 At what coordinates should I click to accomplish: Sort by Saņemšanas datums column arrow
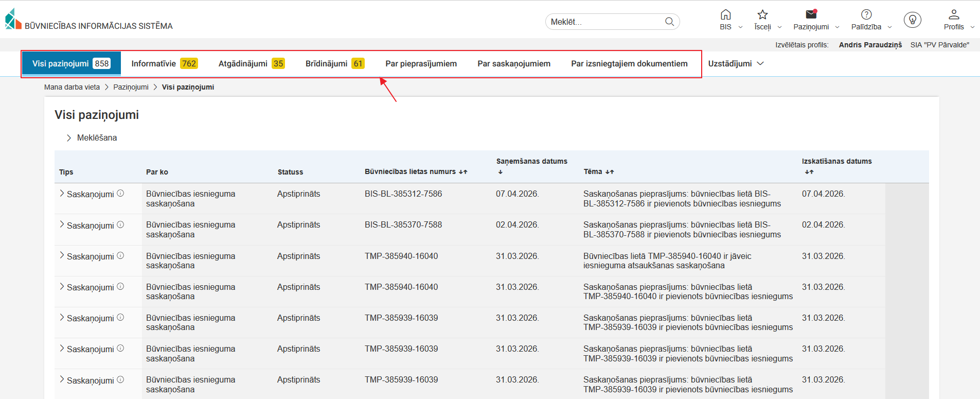(x=501, y=172)
